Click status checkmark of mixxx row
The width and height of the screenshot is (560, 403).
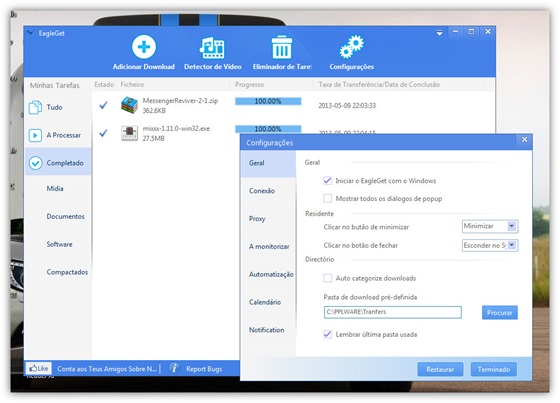click(103, 133)
